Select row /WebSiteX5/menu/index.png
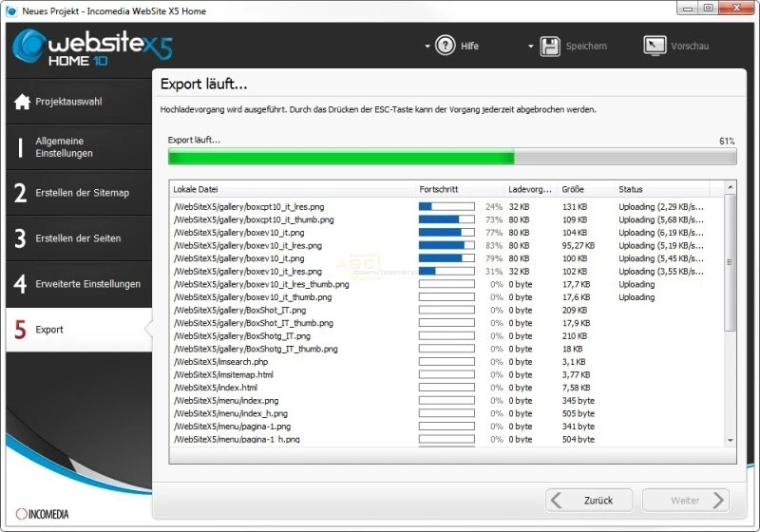Image resolution: width=760 pixels, height=532 pixels. tap(446, 401)
